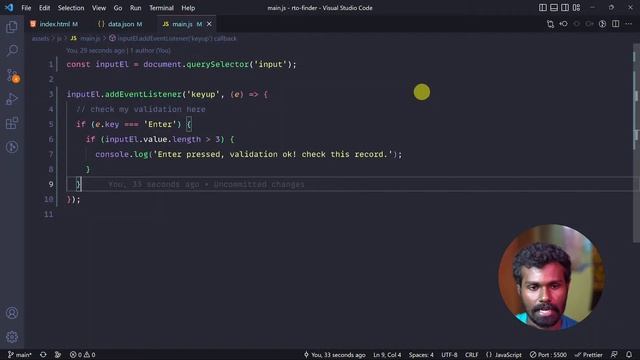This screenshot has height=360, width=640.
Task: Open notifications bell icon
Action: coord(629,355)
